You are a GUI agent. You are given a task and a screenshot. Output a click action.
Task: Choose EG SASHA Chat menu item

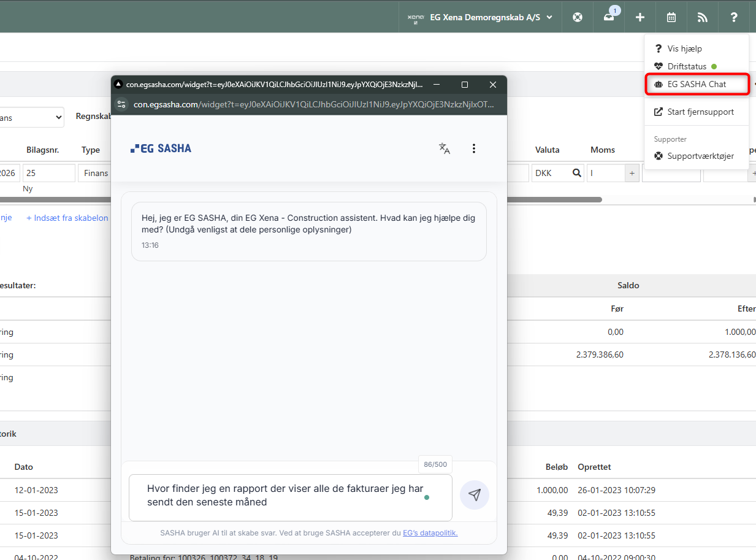coord(697,84)
